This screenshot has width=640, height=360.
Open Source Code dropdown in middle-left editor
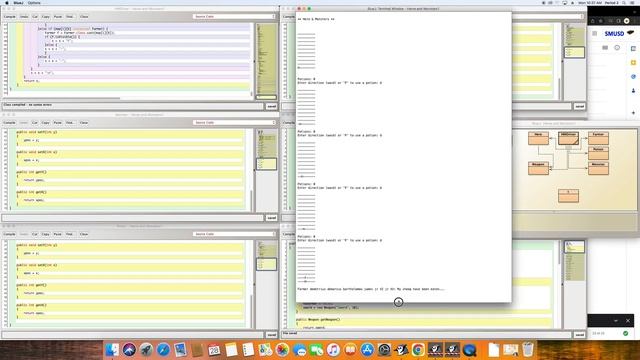[234, 122]
